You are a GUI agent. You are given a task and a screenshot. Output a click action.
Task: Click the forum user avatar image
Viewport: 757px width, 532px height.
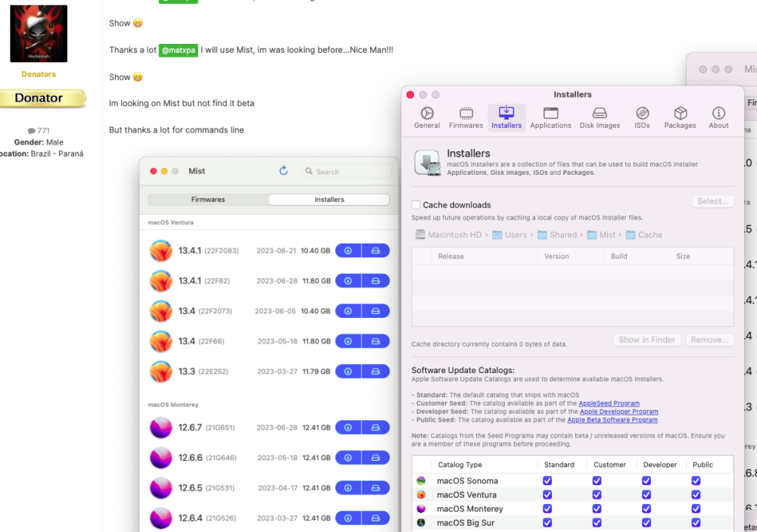click(39, 34)
